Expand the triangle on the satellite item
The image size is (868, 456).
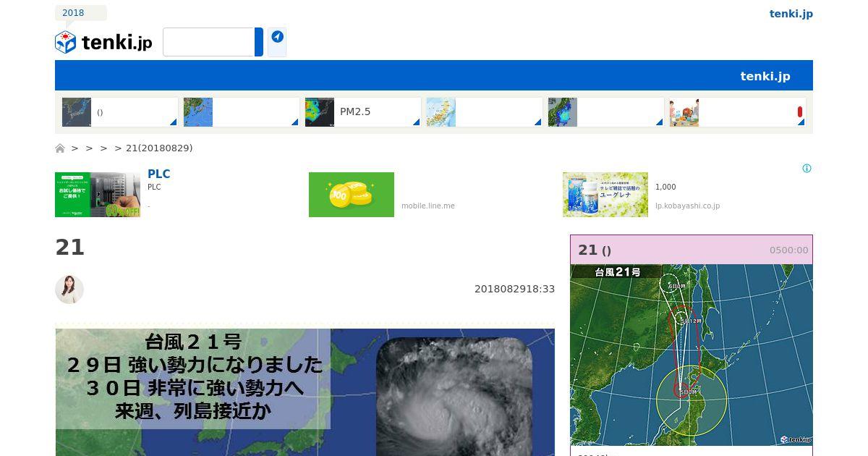pos(173,122)
